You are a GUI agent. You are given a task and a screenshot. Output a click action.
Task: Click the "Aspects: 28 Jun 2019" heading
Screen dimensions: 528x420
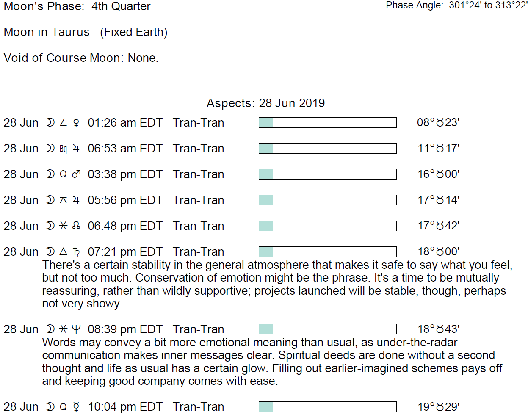click(265, 103)
